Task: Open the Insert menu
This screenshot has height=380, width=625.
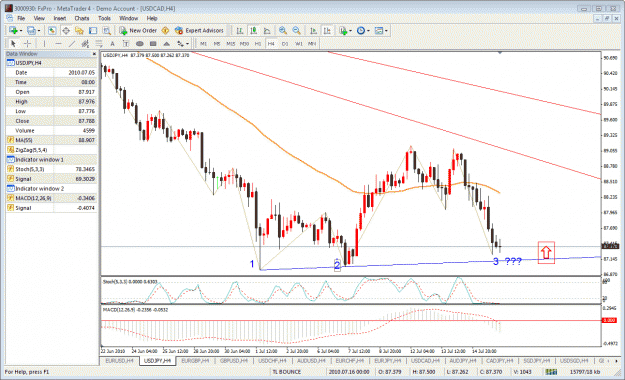Action: [60, 18]
